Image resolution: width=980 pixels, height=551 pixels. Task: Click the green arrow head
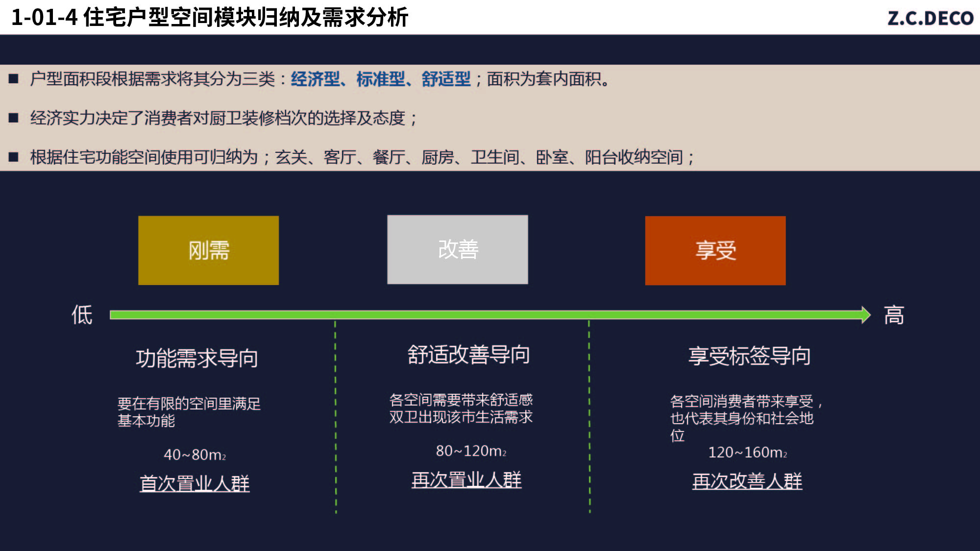point(865,314)
